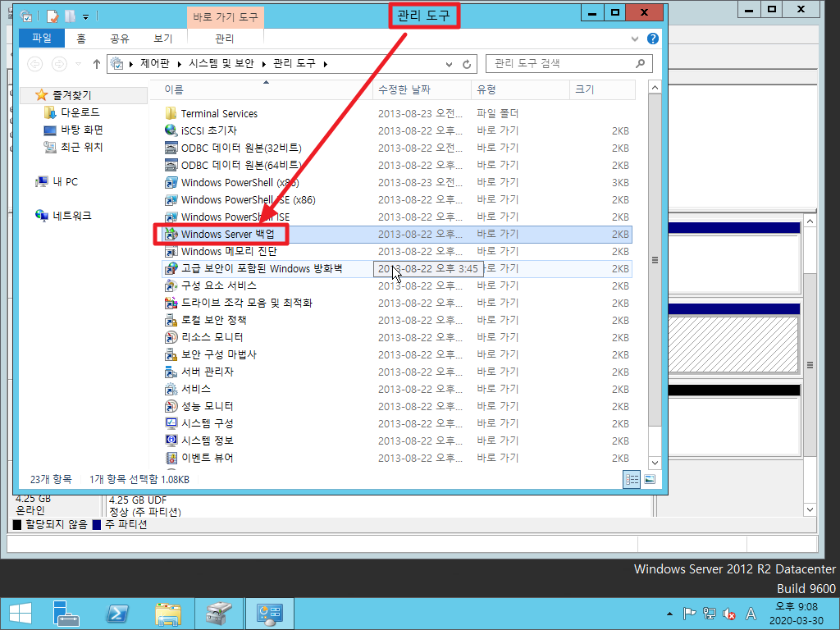The width and height of the screenshot is (840, 630).
Task: Select the 성능 모니터 icon
Action: (x=171, y=406)
